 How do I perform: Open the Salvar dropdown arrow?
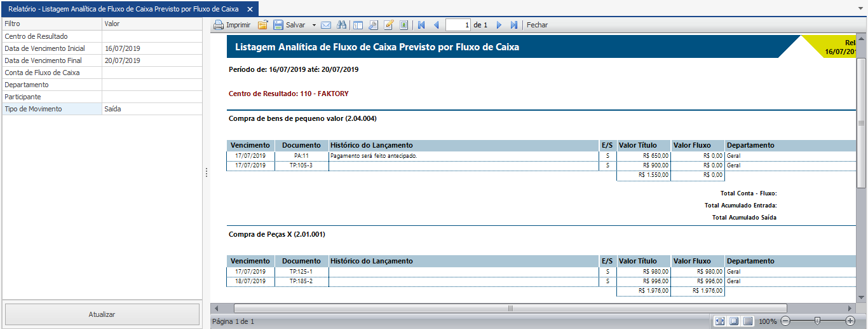pyautogui.click(x=314, y=25)
